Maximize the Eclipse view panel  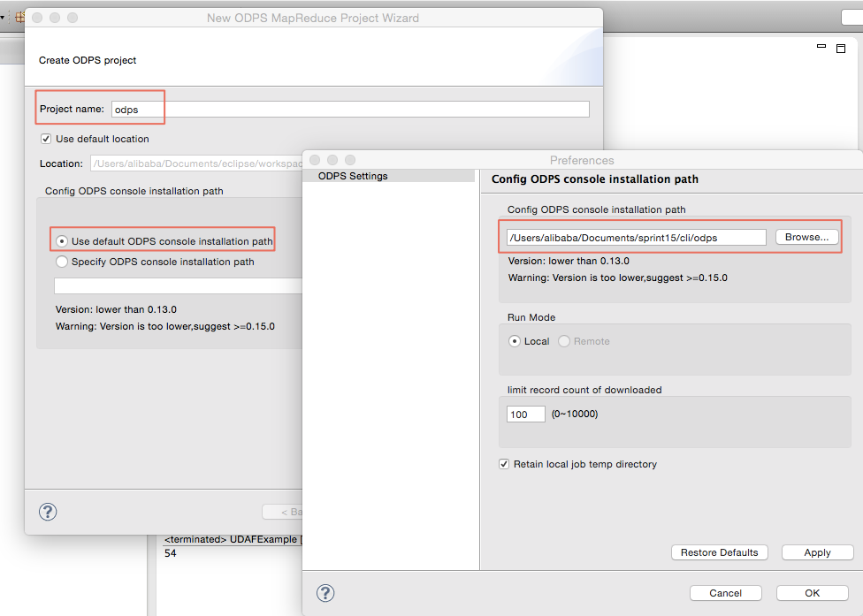(841, 47)
